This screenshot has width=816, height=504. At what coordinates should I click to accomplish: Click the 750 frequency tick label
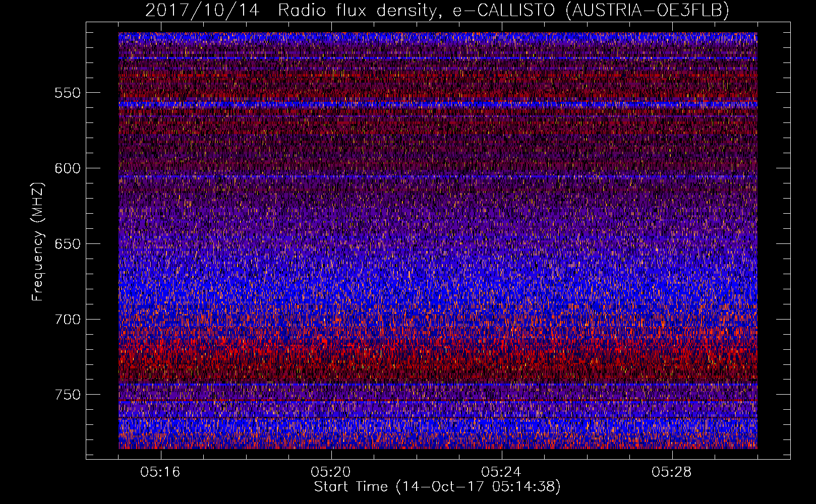coord(68,395)
